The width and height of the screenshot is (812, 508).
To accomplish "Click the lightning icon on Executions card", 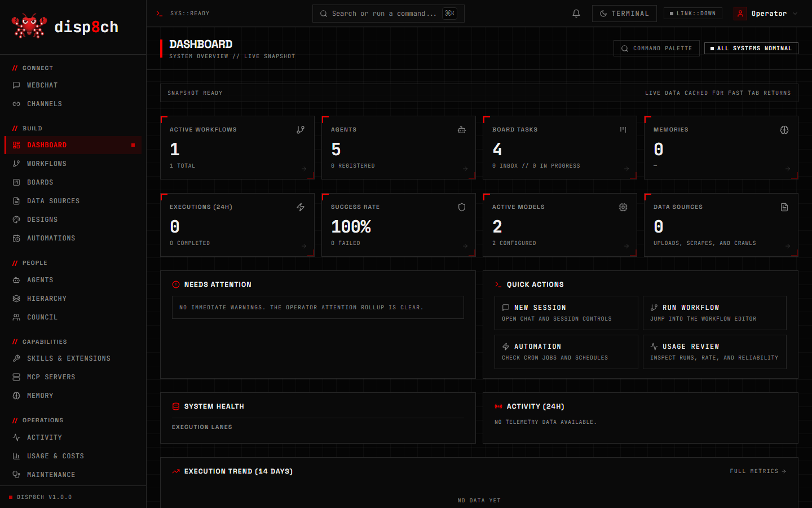I will click(x=301, y=207).
